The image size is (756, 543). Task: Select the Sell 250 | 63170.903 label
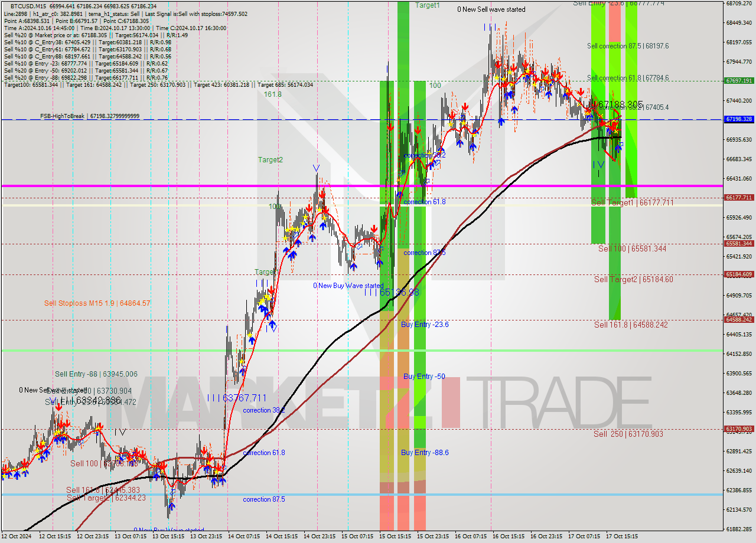pyautogui.click(x=628, y=434)
